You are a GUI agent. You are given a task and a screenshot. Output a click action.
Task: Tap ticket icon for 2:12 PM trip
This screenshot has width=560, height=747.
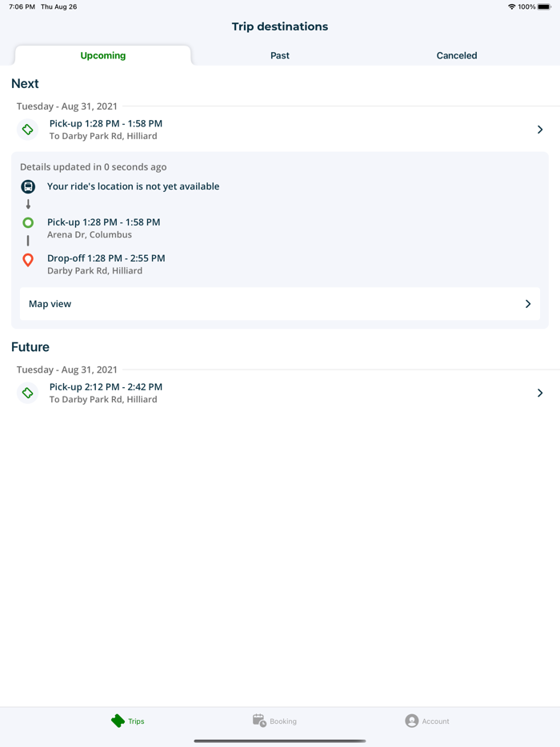point(28,393)
